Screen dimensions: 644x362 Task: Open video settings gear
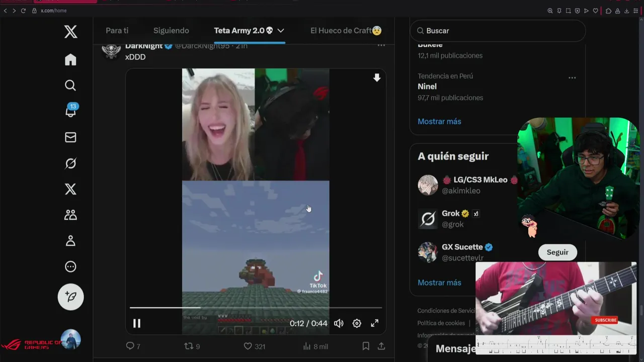click(x=357, y=323)
